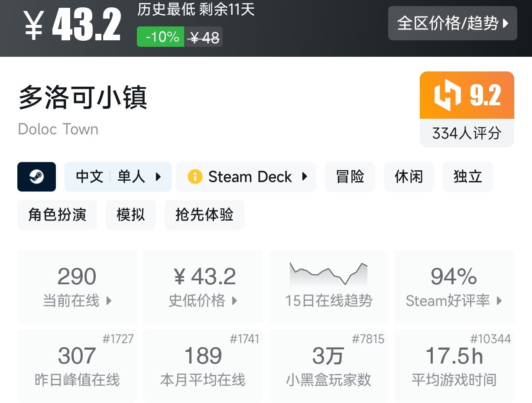Expand the 中文 单人 language tag
Image resolution: width=532 pixels, height=403 pixels.
point(118,177)
